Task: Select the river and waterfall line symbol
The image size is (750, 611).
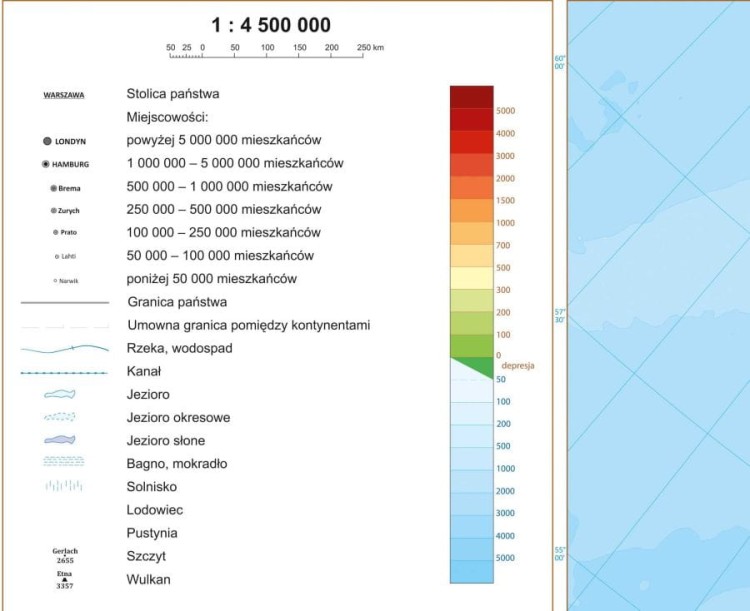Action: (65, 349)
